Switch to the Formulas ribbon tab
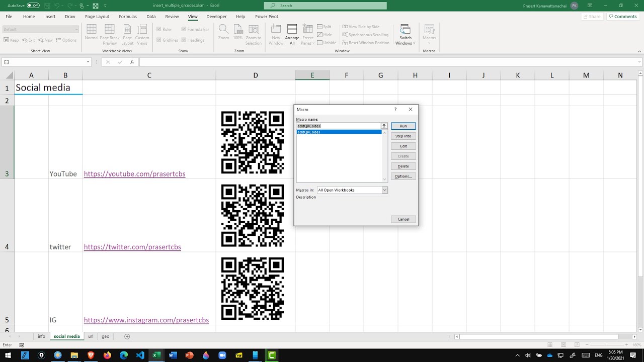The width and height of the screenshot is (644, 362). (128, 17)
